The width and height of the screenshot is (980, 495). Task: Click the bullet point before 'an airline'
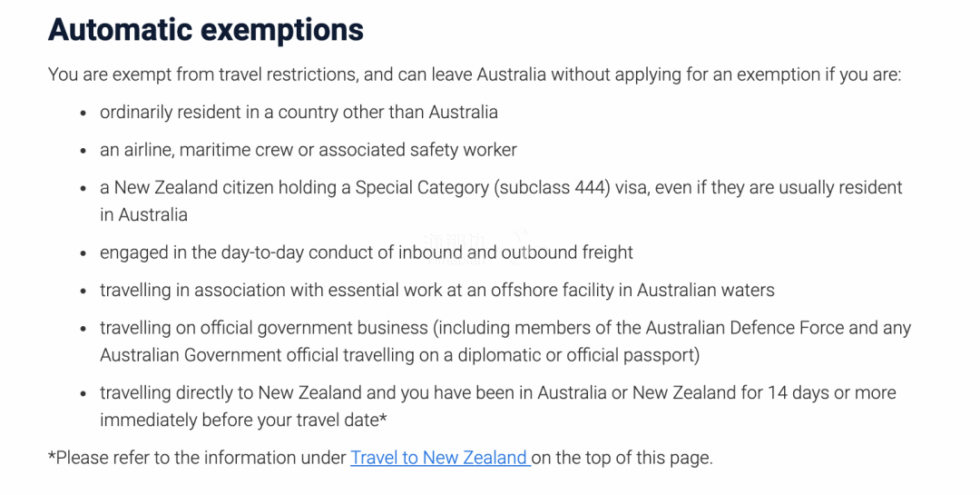point(83,151)
